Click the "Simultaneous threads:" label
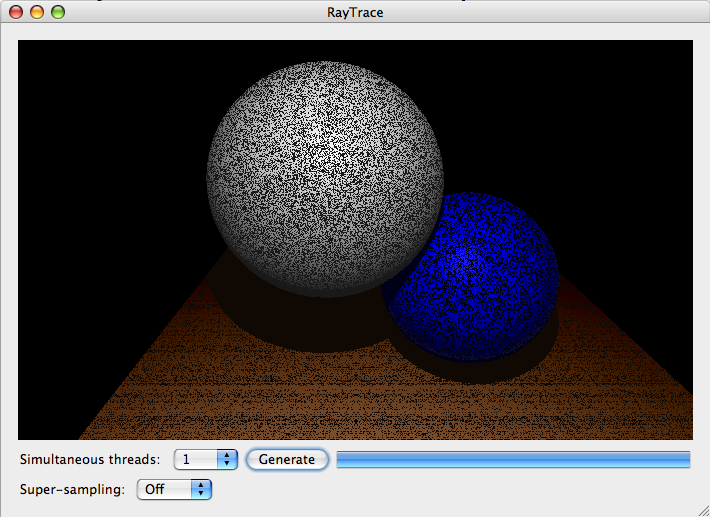 (89, 459)
